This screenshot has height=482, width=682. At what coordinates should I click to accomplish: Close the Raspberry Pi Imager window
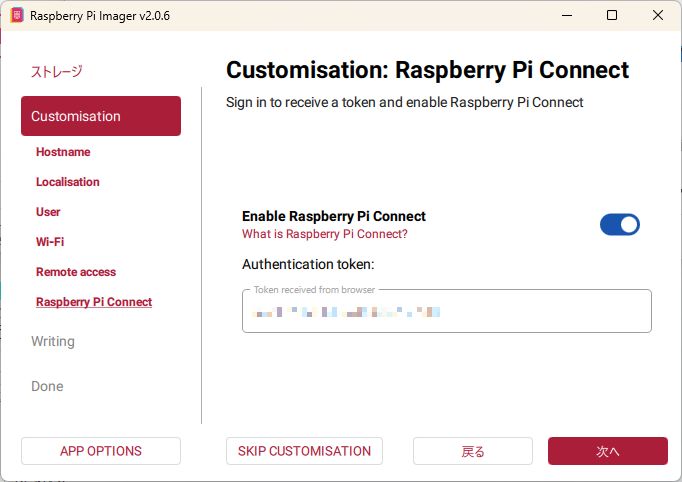(x=658, y=15)
